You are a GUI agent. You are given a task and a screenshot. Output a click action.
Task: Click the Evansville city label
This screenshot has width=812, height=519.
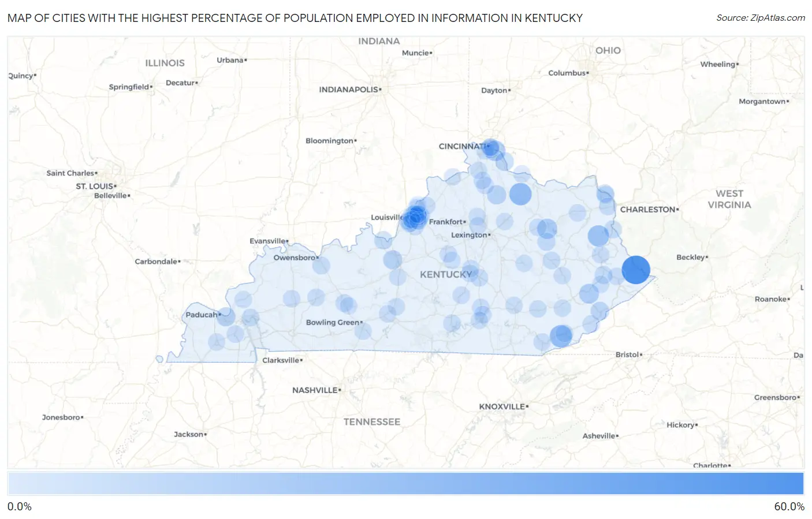[x=268, y=241]
